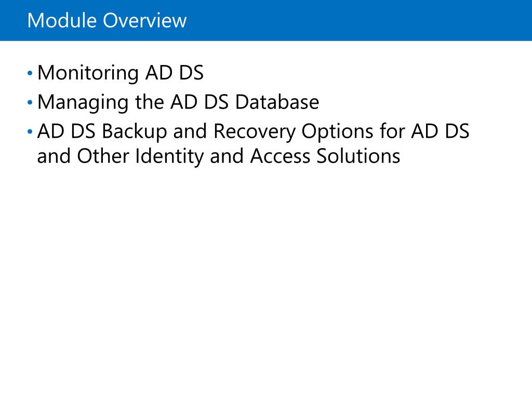Click the word "Module" in the header
The width and height of the screenshot is (532, 399).
coord(62,20)
